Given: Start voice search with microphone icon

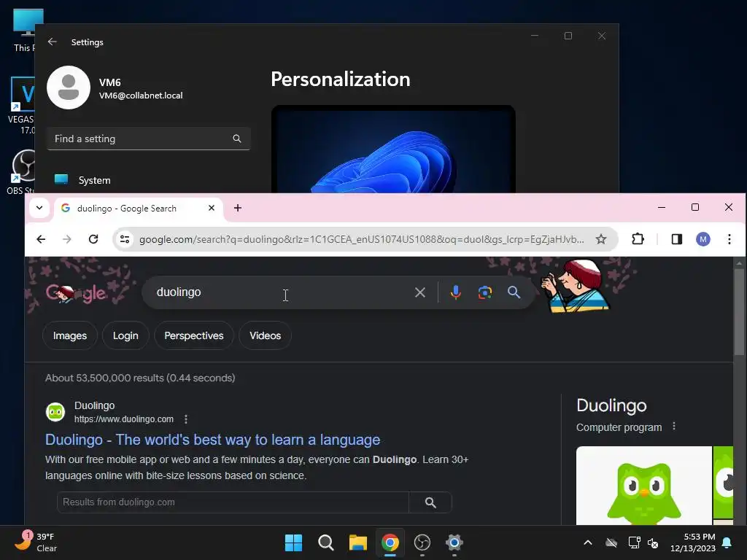Looking at the screenshot, I should [x=455, y=292].
